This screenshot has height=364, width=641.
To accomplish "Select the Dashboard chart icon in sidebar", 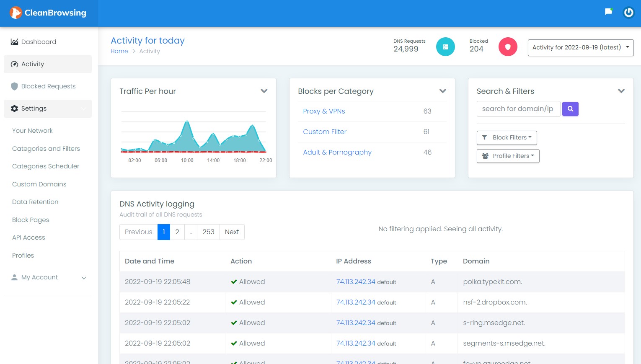I will 15,41.
